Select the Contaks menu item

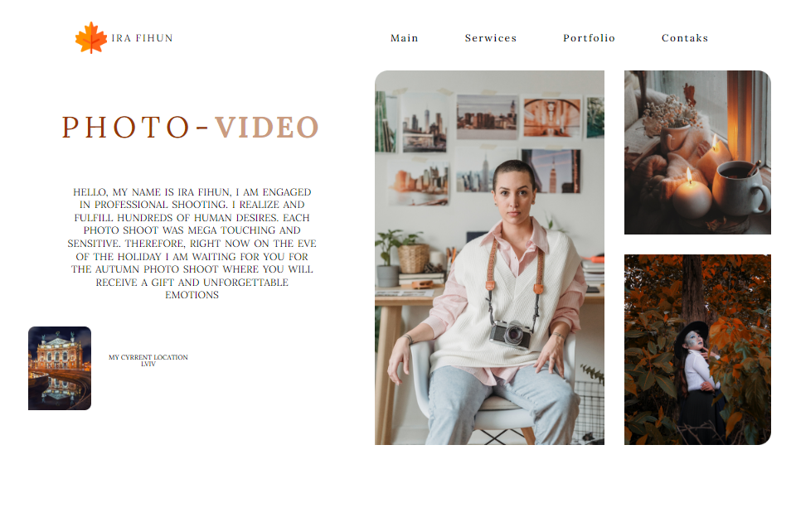(x=684, y=38)
